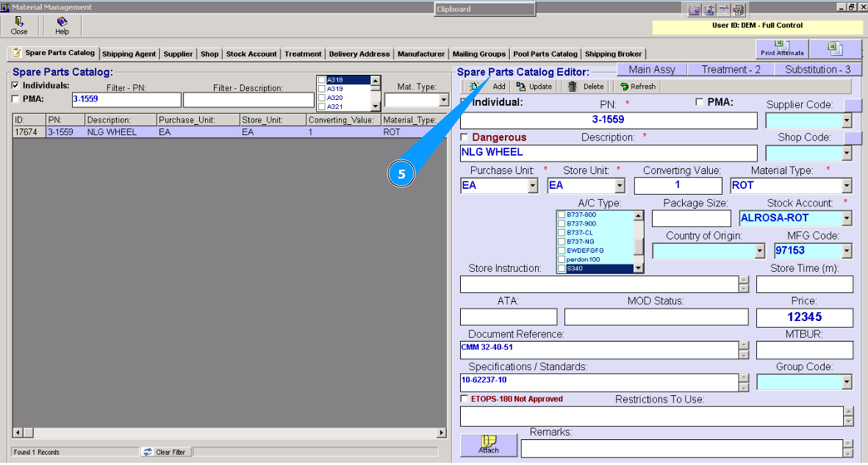Switch to the Manufacturer tab
Viewport: 868px width, 465px height.
(420, 54)
